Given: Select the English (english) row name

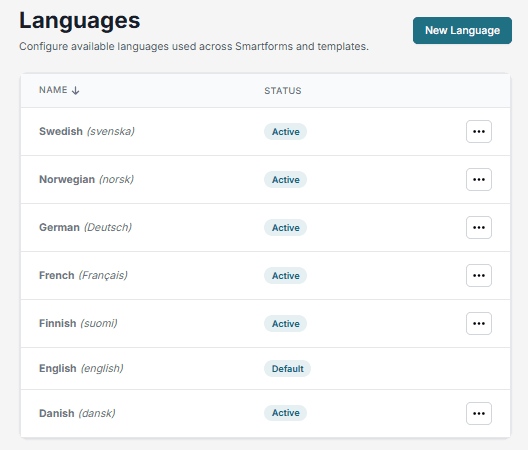Looking at the screenshot, I should [81, 368].
